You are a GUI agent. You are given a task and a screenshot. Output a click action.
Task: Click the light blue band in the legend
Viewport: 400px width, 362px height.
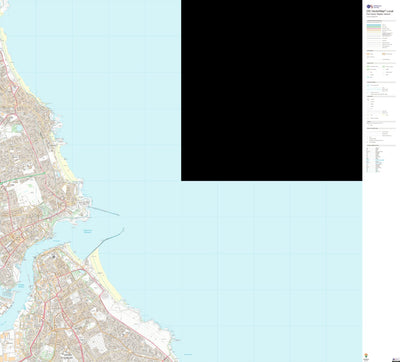tap(374, 25)
